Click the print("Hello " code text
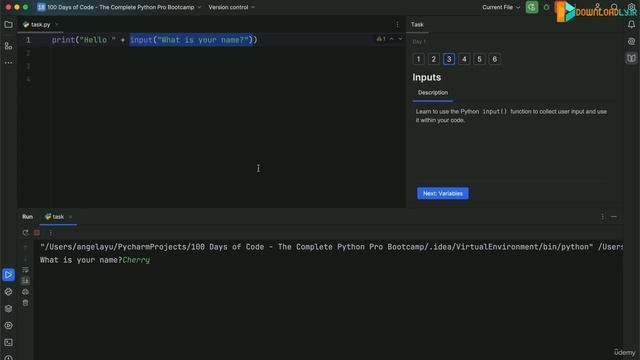Image resolution: width=640 pixels, height=360 pixels. 84,40
